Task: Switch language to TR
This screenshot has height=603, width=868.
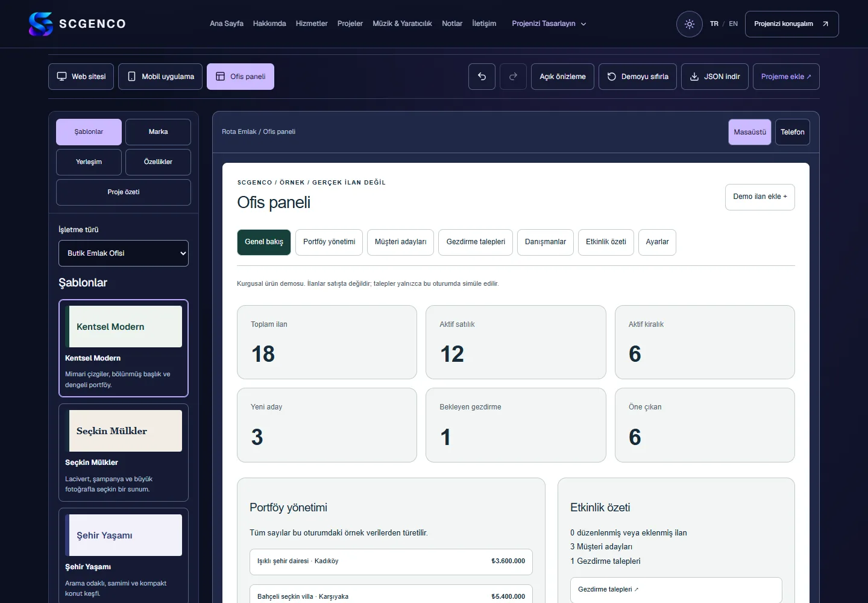Action: 714,24
